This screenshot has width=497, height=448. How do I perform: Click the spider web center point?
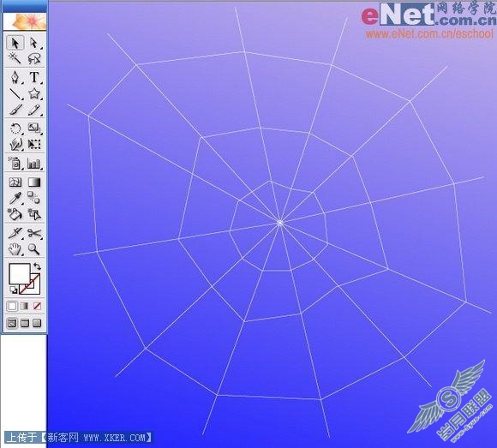[x=280, y=223]
